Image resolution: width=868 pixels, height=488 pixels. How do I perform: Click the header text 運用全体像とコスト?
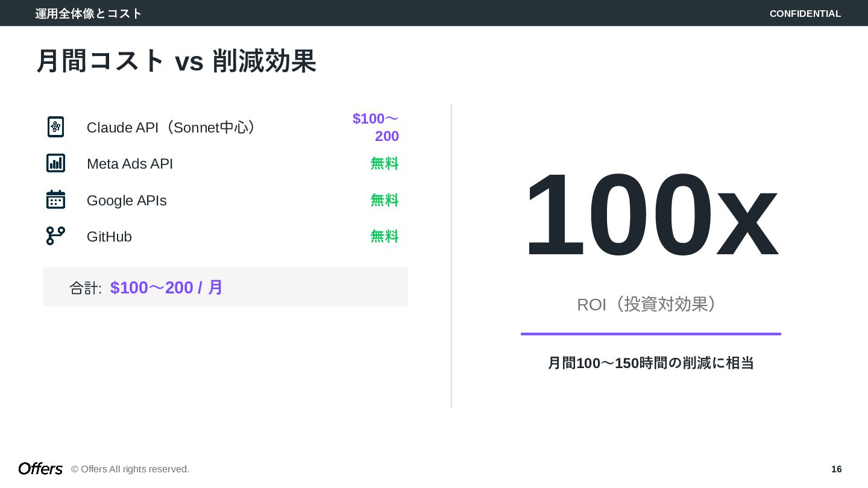[89, 13]
